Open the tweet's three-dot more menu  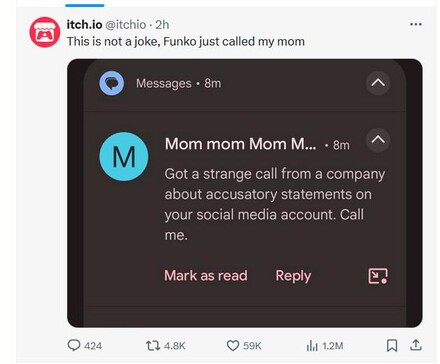click(x=416, y=24)
